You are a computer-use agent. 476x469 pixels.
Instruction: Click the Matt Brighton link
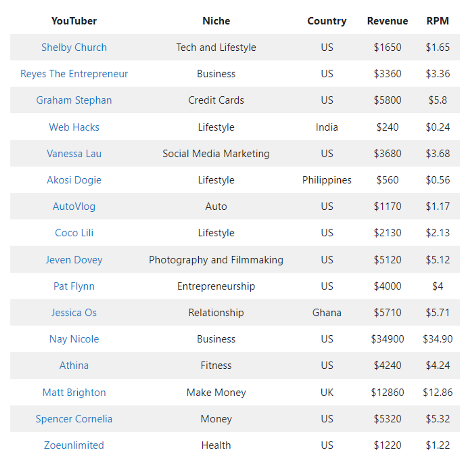click(74, 392)
